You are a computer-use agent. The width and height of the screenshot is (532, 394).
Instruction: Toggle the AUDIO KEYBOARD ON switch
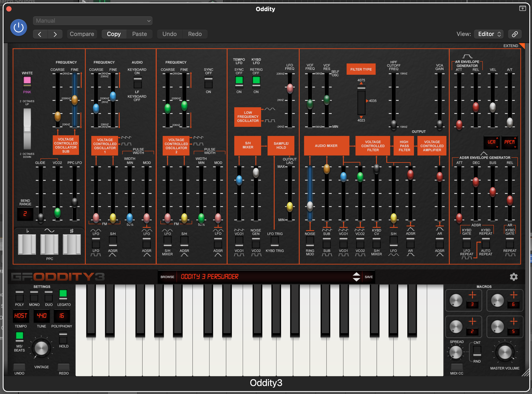tap(138, 82)
